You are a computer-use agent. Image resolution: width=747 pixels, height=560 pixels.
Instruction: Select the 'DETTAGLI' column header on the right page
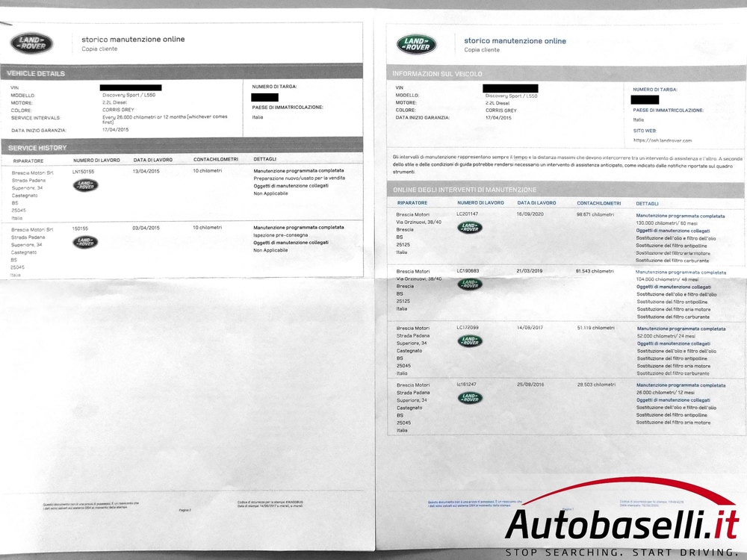click(647, 203)
